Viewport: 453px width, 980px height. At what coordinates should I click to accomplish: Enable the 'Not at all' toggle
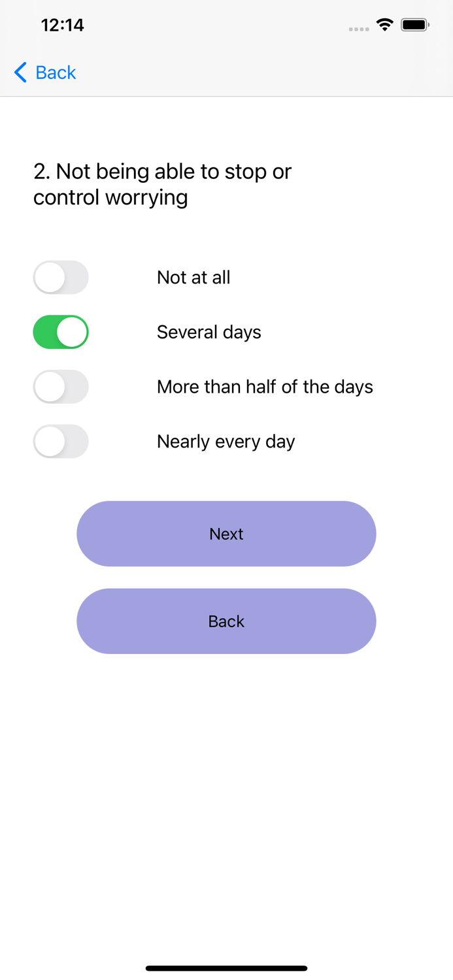(61, 277)
